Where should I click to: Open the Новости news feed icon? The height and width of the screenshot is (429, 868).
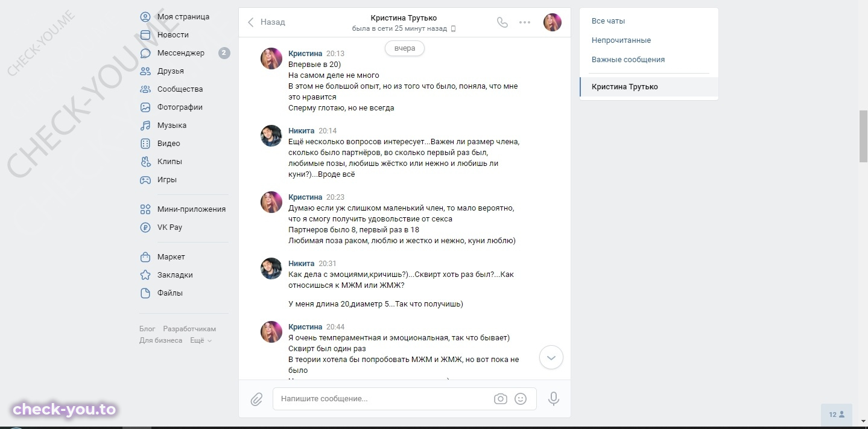[145, 35]
